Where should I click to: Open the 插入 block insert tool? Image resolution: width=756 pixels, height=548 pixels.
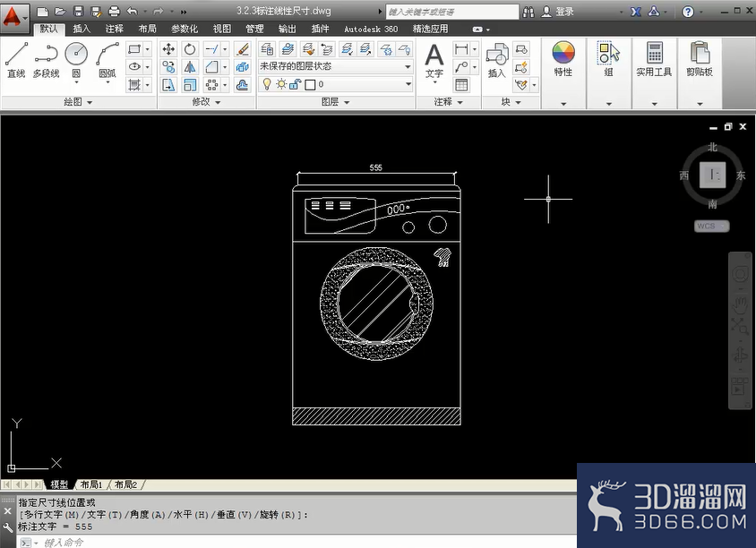pos(496,60)
